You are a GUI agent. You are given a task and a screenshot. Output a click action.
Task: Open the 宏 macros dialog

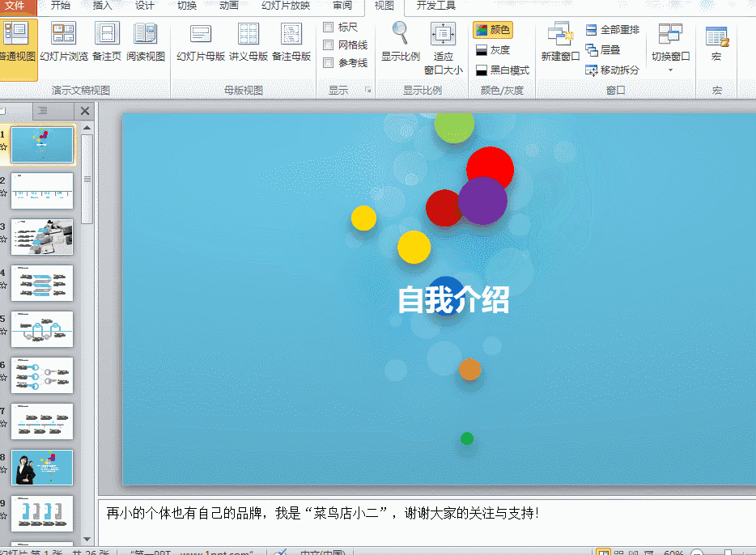717,44
